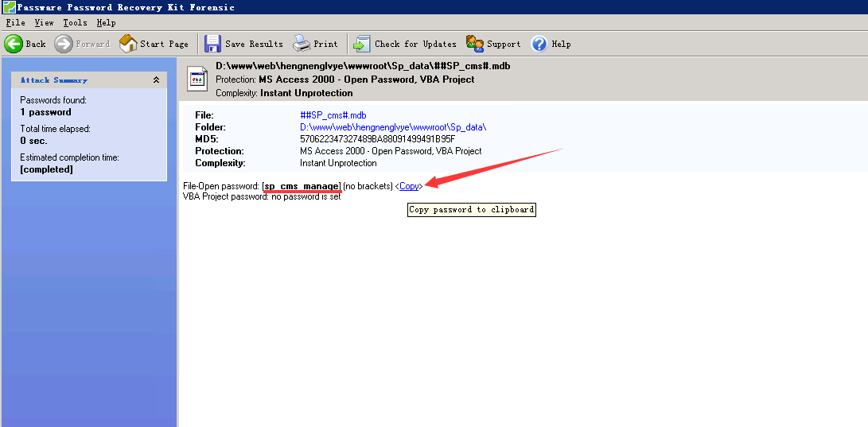This screenshot has height=427, width=868.
Task: Click "Instant Unprotection" complexity value in table
Action: [338, 163]
